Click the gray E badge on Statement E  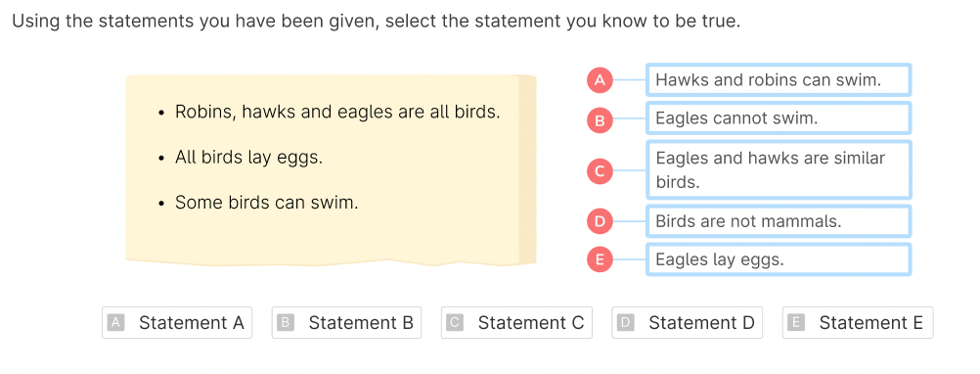pyautogui.click(x=796, y=323)
